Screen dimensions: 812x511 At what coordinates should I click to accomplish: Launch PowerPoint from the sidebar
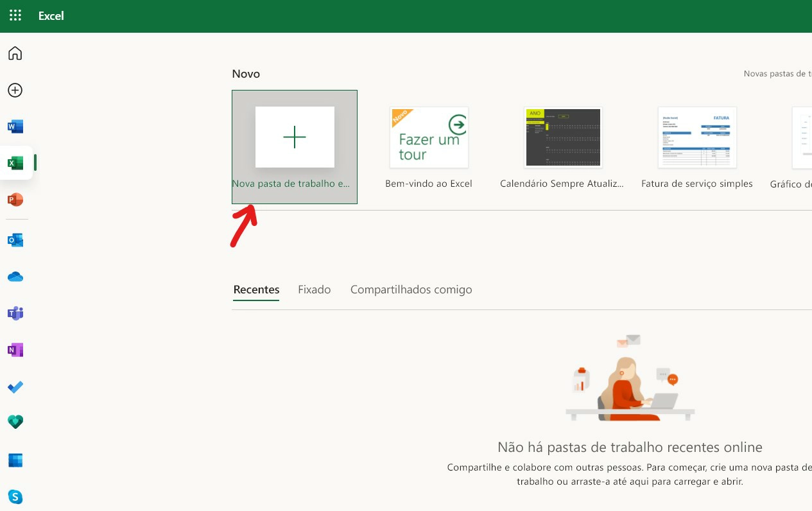[x=15, y=200]
